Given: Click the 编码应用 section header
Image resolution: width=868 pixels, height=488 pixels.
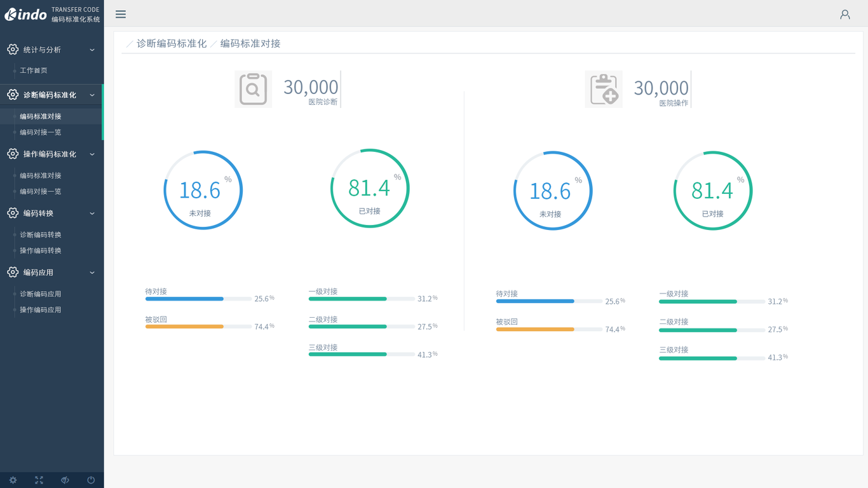Looking at the screenshot, I should click(51, 272).
